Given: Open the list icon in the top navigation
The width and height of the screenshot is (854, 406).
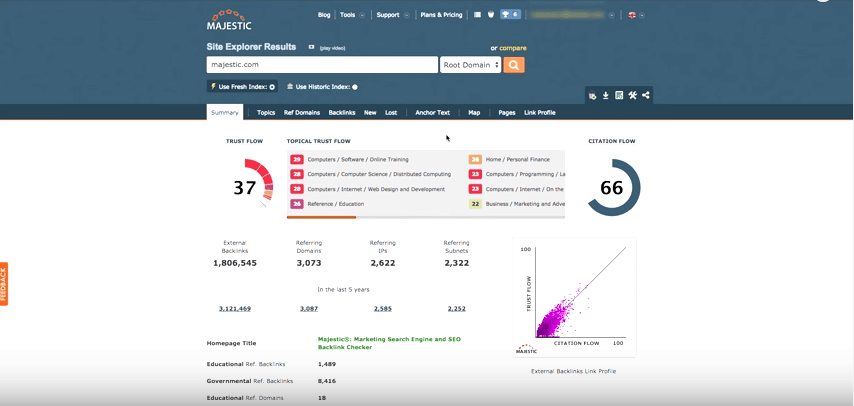Looking at the screenshot, I should point(477,15).
